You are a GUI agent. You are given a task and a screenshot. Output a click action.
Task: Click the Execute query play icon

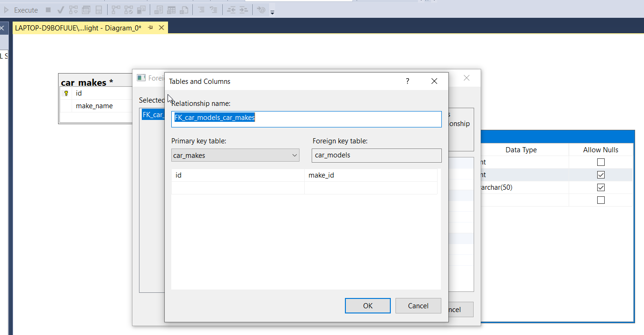(7, 10)
